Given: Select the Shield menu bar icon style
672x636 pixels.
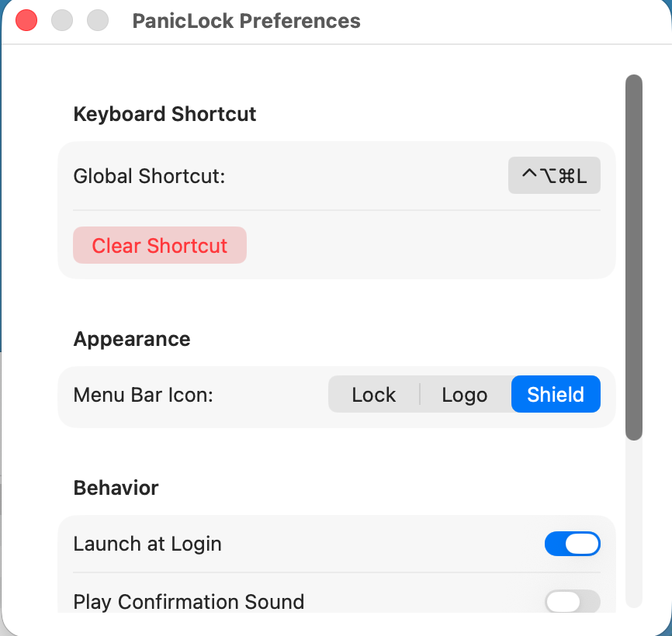Looking at the screenshot, I should pos(556,394).
